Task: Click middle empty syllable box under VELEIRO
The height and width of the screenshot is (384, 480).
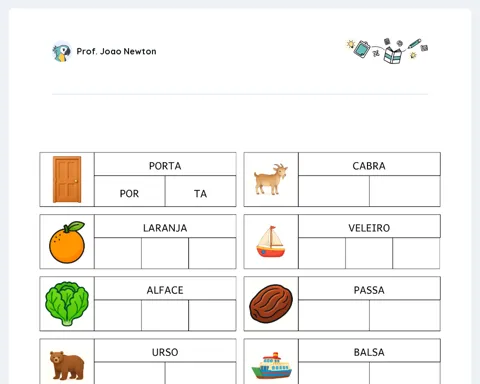Action: (369, 253)
